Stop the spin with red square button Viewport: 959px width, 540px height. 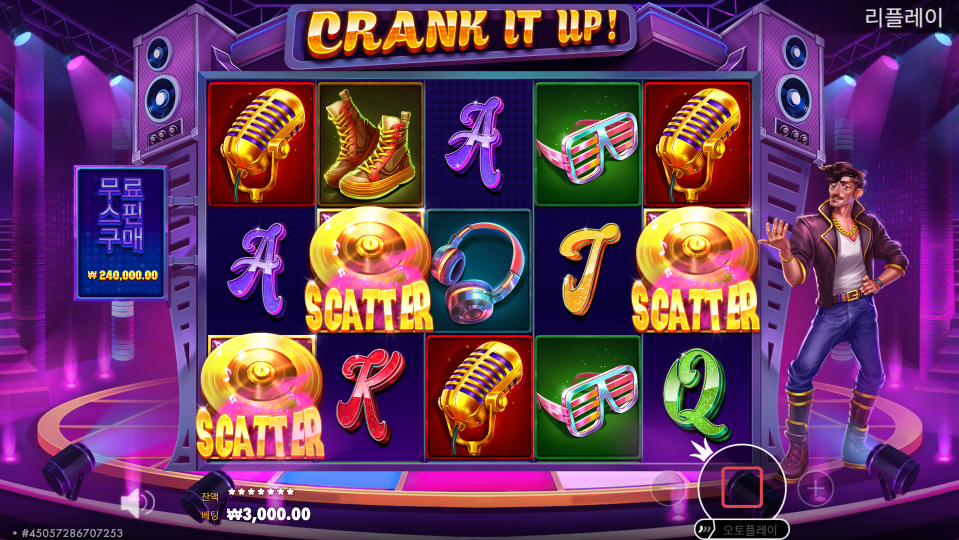coord(742,487)
